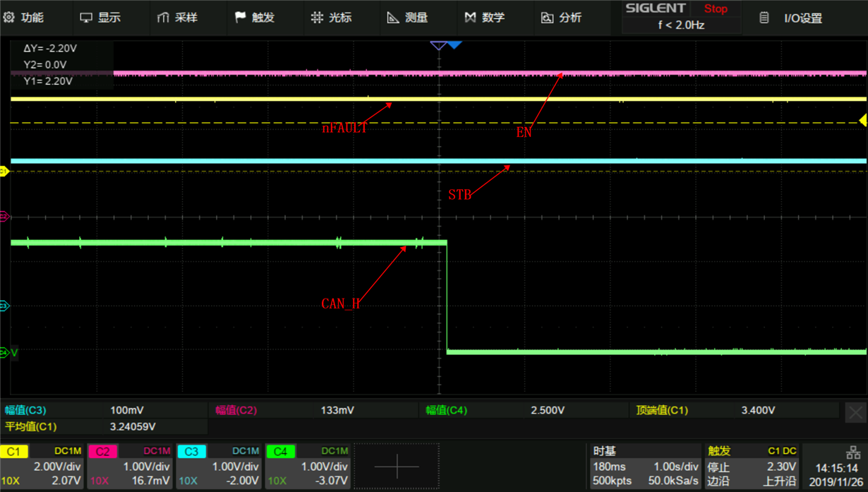Open the 触发 trigger flag menu
This screenshot has height=492, width=868.
click(254, 18)
